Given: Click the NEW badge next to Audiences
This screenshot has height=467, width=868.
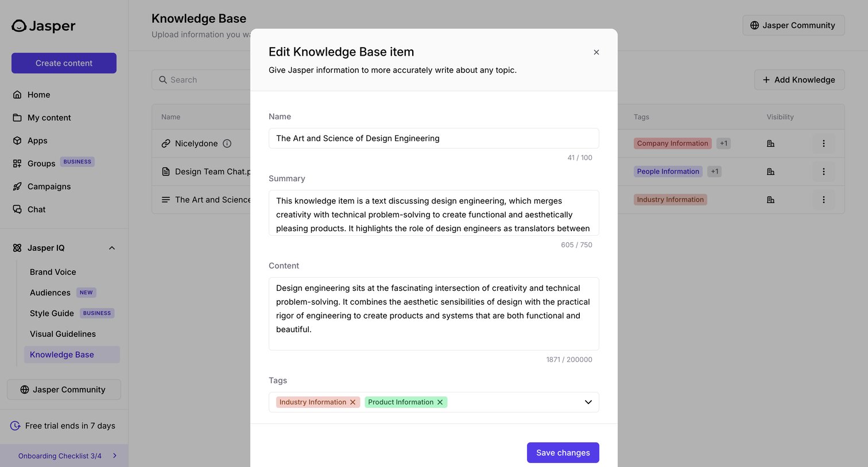Looking at the screenshot, I should (x=86, y=293).
